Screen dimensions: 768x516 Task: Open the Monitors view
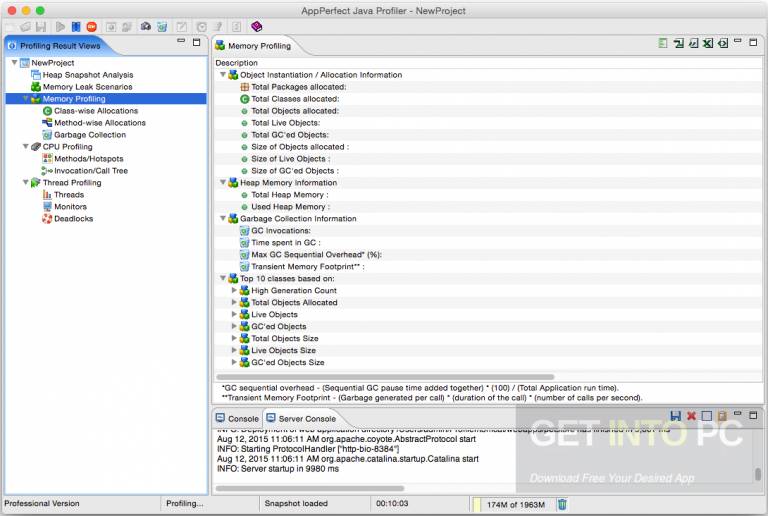70,207
